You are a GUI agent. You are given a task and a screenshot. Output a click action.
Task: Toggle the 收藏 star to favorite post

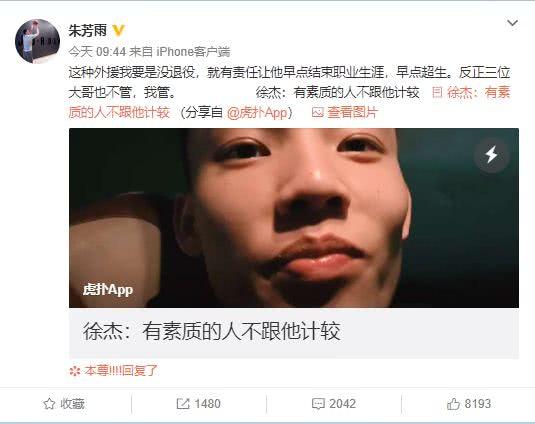point(63,404)
